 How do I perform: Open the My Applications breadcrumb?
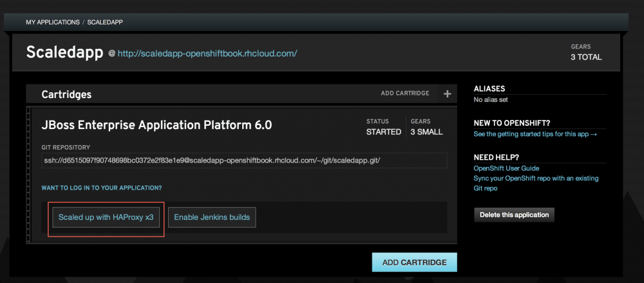[52, 22]
